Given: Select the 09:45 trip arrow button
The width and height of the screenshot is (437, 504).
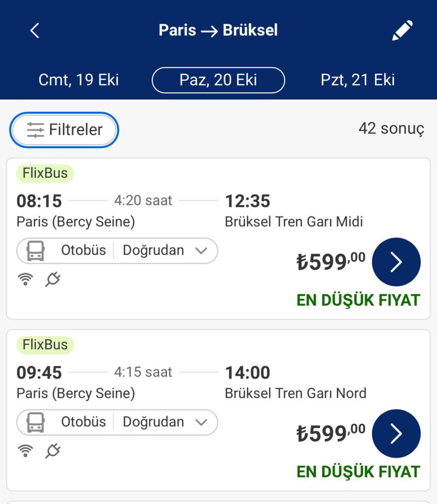Looking at the screenshot, I should tap(396, 434).
